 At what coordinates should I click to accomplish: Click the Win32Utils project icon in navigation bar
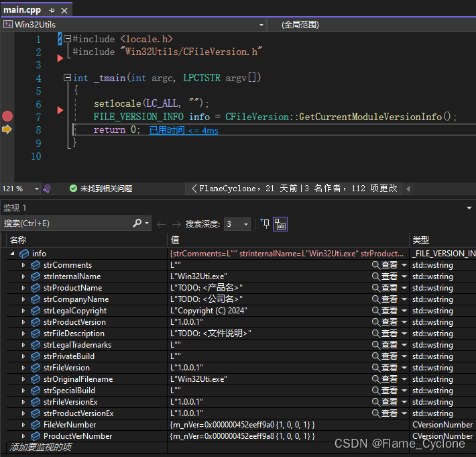(8, 24)
